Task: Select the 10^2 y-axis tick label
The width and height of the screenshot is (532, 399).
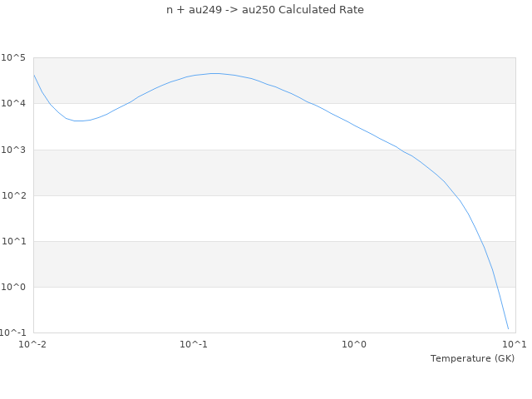Action: click(x=14, y=195)
